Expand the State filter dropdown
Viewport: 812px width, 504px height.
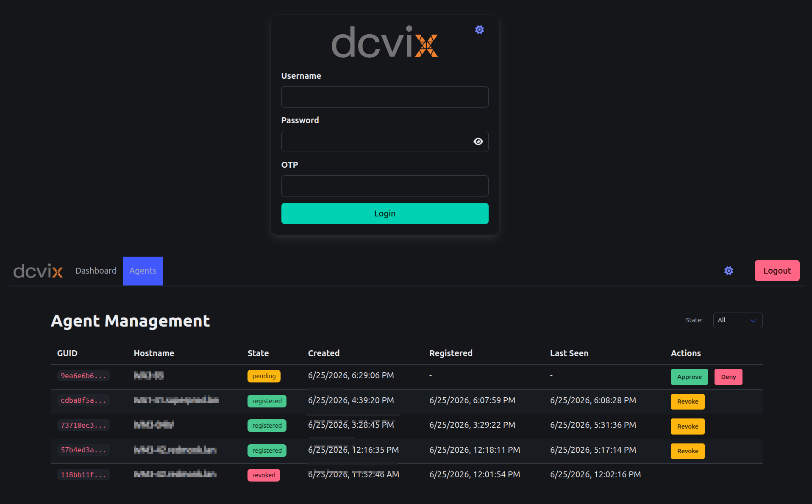tap(737, 320)
